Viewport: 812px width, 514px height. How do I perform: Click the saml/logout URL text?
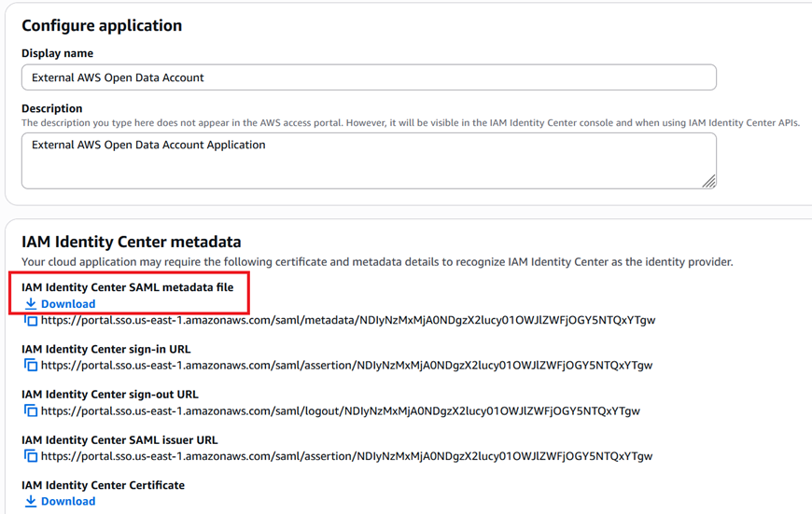tap(340, 410)
